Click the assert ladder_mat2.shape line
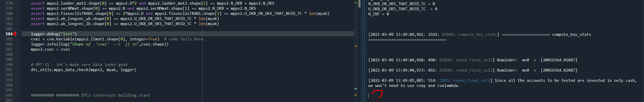This screenshot has width=644, height=102. [x=153, y=3]
